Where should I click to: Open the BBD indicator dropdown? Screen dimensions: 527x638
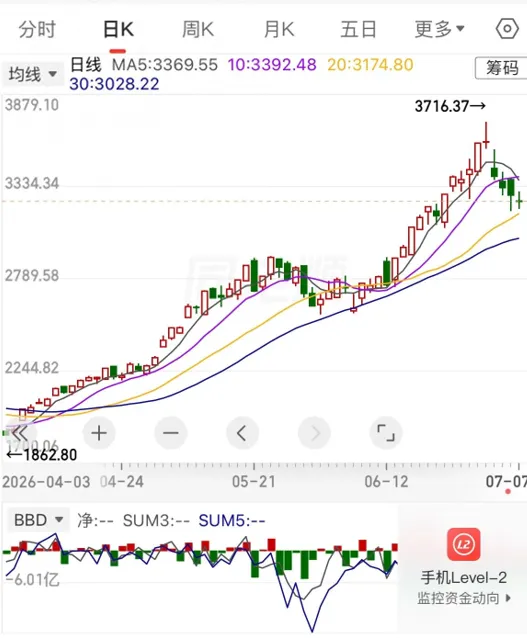pyautogui.click(x=37, y=520)
